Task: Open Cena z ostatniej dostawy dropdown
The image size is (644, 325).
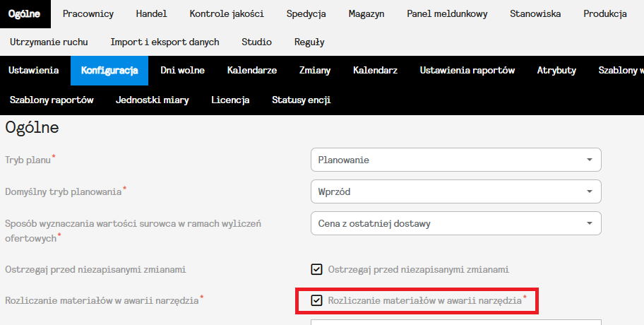Action: [x=455, y=224]
